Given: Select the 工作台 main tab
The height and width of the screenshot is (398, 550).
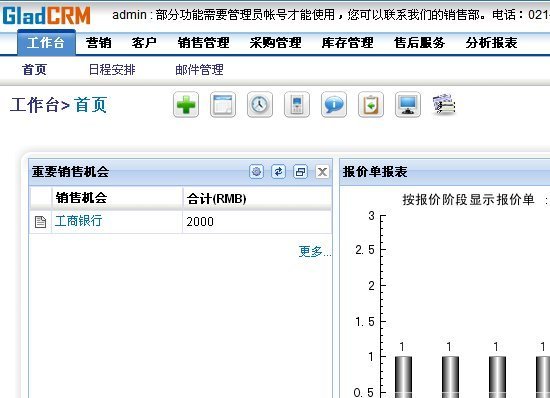Looking at the screenshot, I should tap(46, 43).
